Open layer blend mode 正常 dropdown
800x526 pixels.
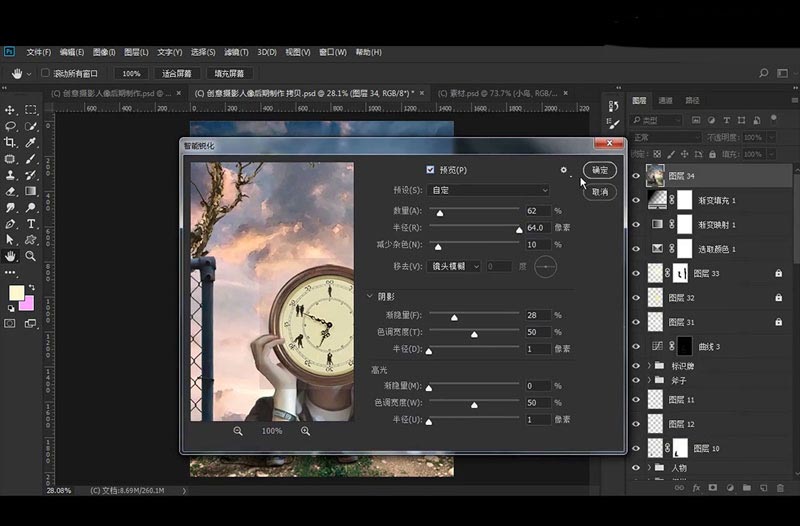click(666, 137)
